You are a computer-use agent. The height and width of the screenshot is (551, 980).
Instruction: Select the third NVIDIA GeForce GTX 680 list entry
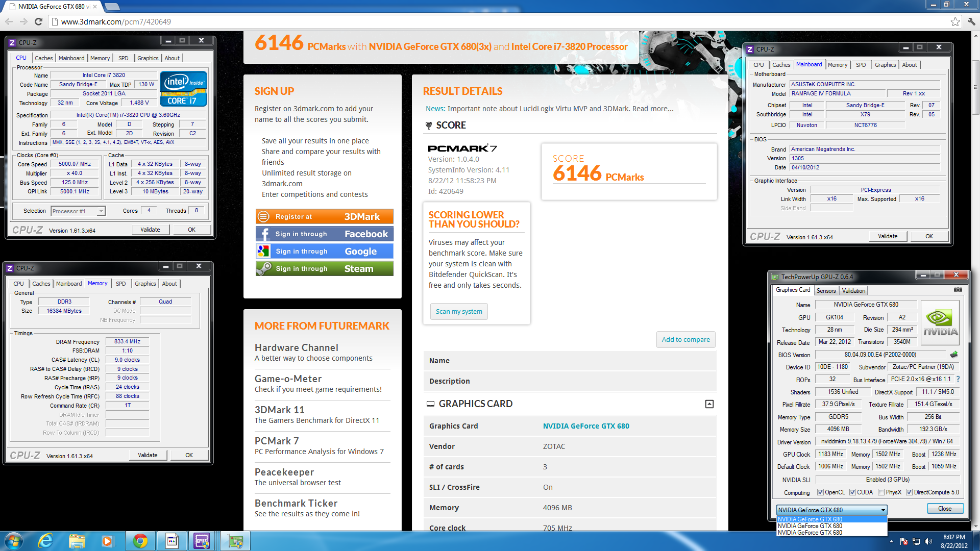tap(832, 533)
